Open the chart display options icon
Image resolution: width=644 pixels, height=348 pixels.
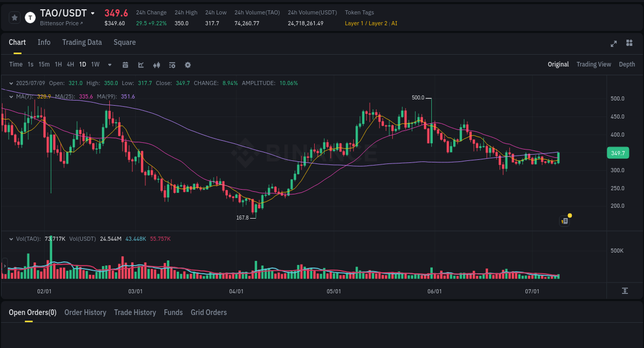coord(172,64)
